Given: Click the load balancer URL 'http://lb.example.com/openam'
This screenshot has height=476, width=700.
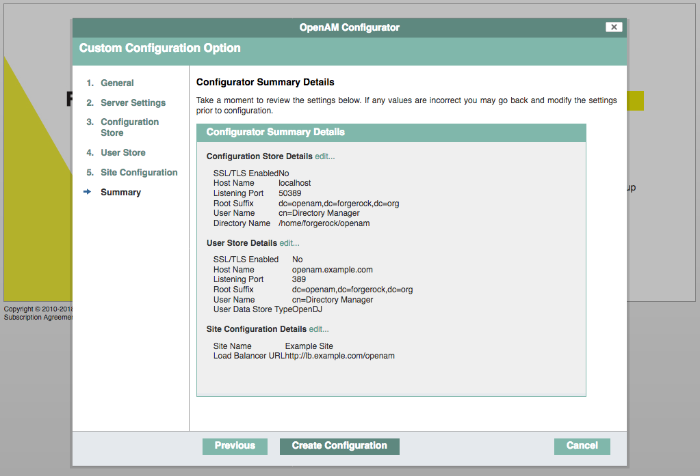Looking at the screenshot, I should (340, 356).
